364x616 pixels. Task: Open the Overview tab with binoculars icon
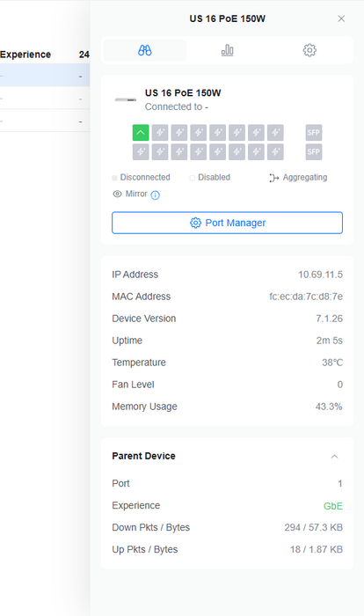[145, 50]
